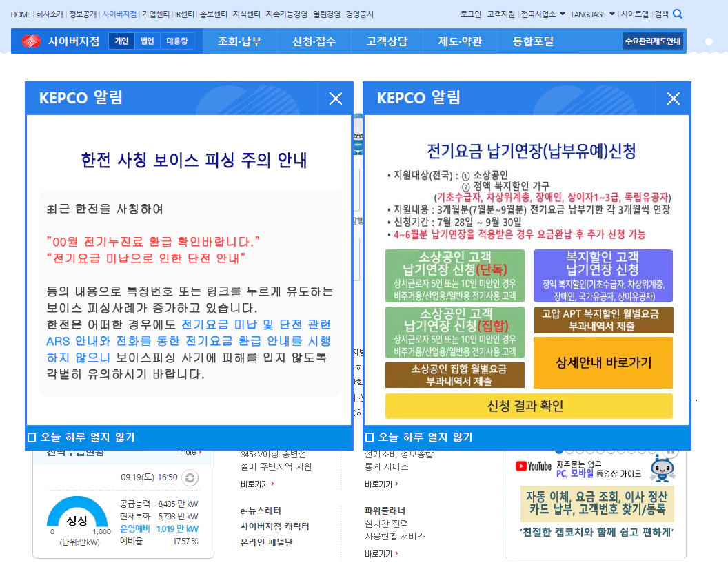
Task: Expand the more link in 전력수급현황
Action: (191, 453)
